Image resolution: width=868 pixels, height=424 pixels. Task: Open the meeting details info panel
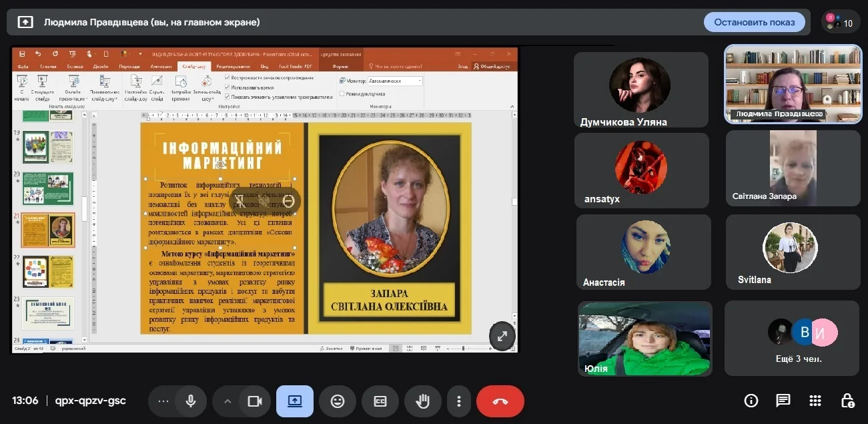point(751,401)
